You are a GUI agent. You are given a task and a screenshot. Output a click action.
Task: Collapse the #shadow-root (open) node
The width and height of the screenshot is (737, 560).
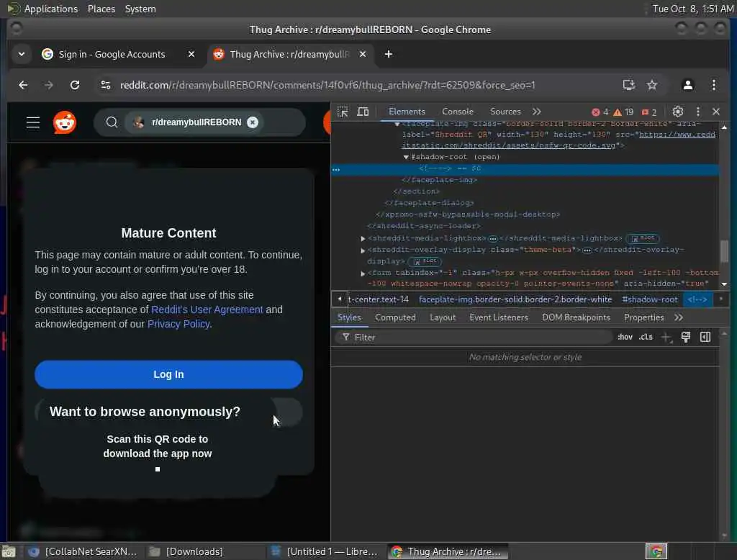click(406, 157)
